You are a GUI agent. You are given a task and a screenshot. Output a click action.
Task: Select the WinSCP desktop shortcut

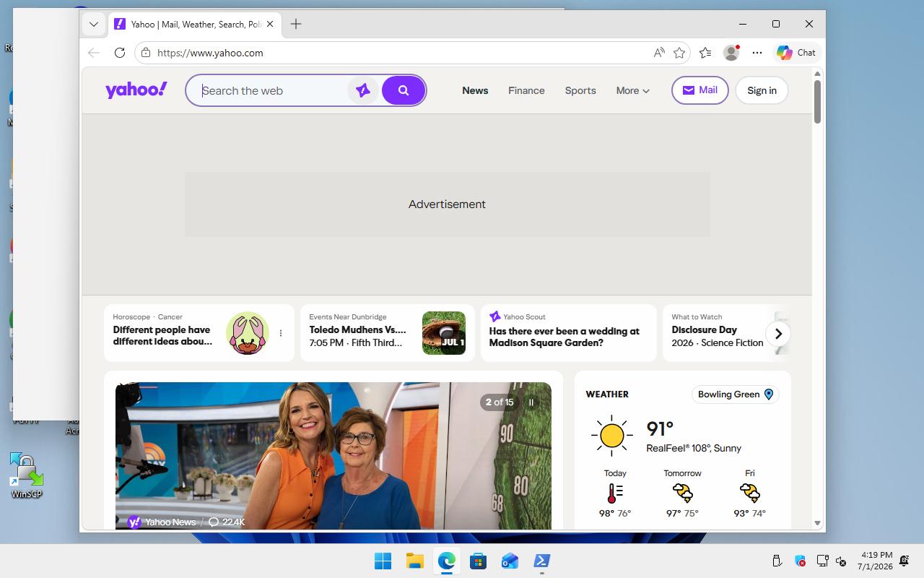pyautogui.click(x=27, y=475)
